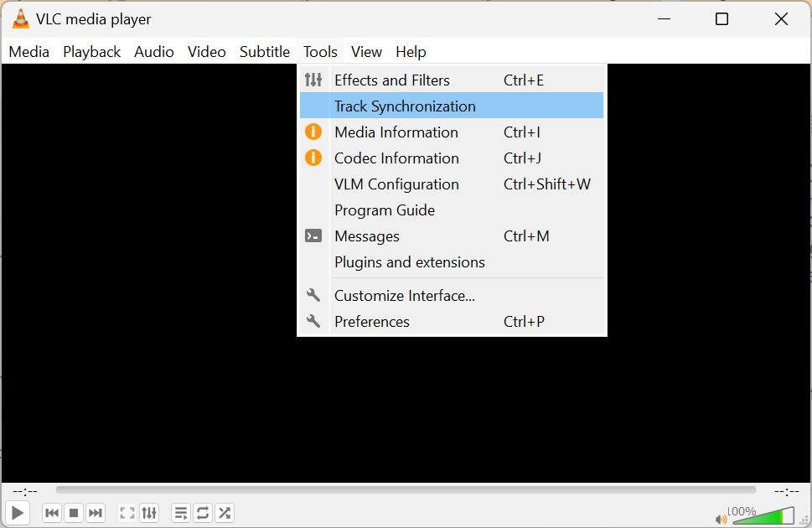
Task: Click the fullscreen icon on the toolbar
Action: coord(127,512)
